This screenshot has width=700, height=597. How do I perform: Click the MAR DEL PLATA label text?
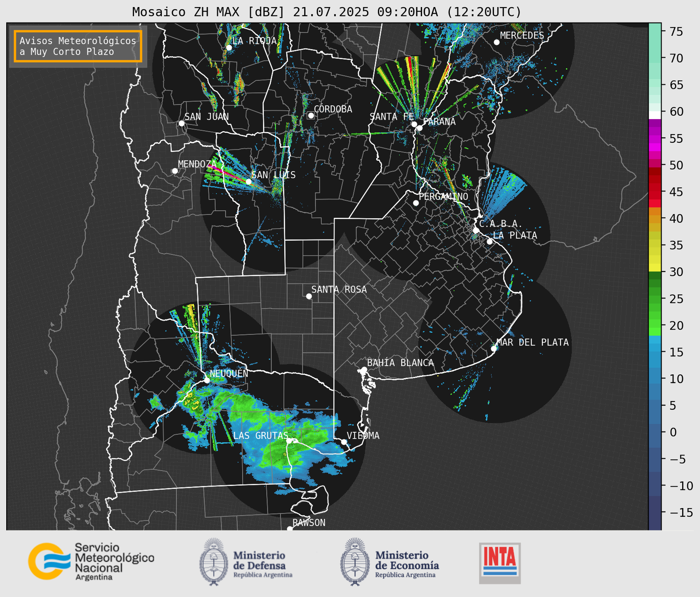(x=533, y=343)
